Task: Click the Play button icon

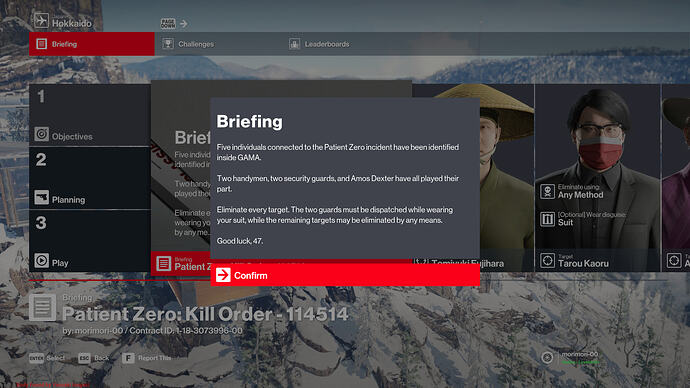Action: click(x=42, y=260)
